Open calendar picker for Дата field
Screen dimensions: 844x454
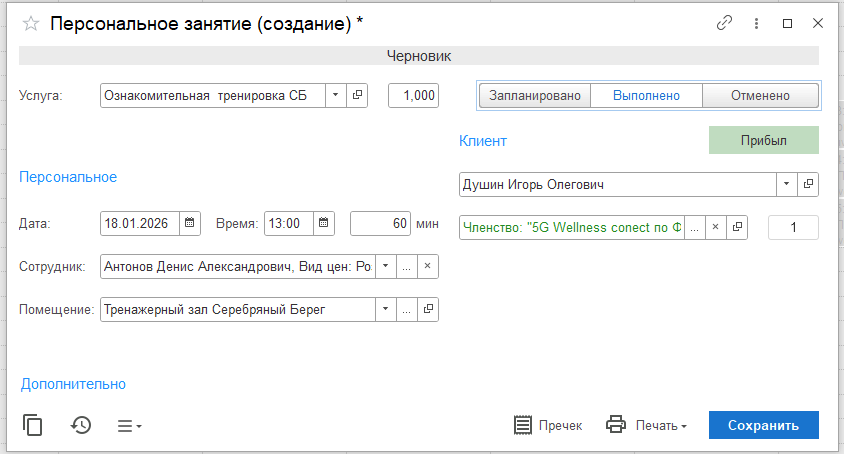tap(189, 223)
